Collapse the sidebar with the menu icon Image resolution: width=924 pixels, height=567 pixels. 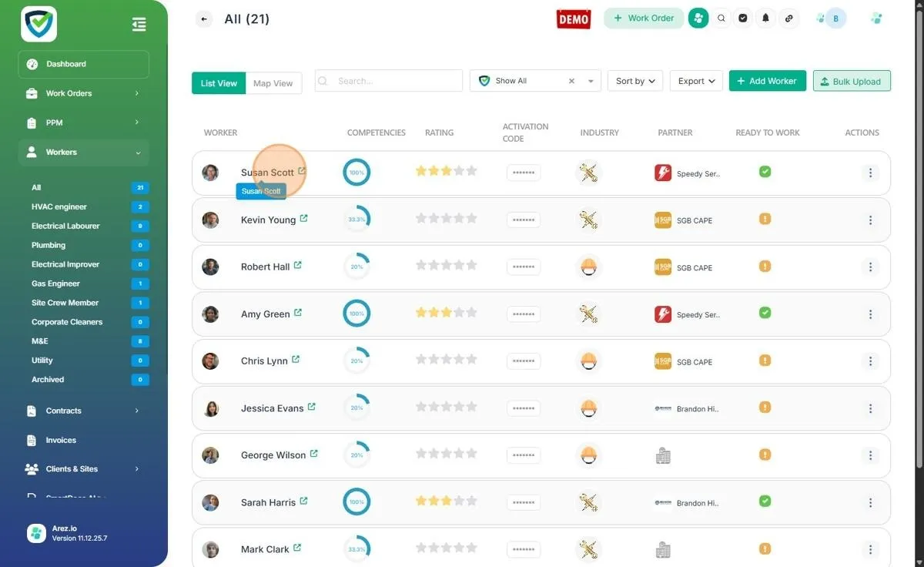coord(139,25)
